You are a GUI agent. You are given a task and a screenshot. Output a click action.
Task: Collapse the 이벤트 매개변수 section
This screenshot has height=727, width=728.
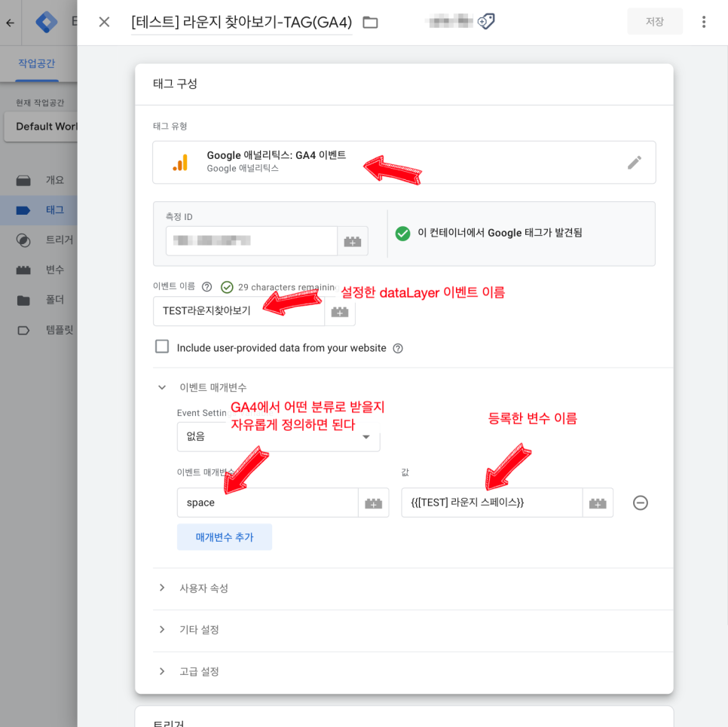[162, 387]
